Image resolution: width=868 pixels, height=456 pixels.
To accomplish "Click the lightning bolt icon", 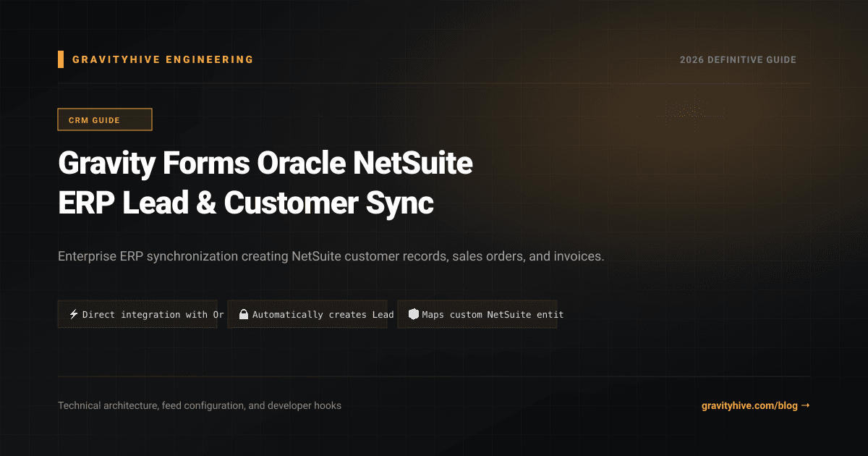I will click(x=74, y=314).
